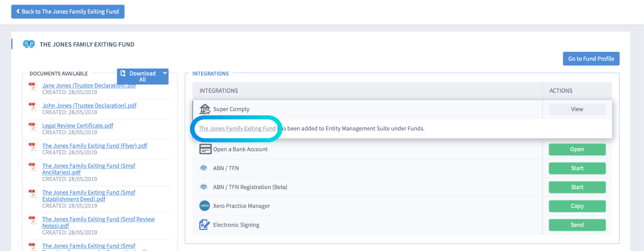Expand the Download All dropdown arrow
This screenshot has width=644, height=251.
pyautogui.click(x=165, y=73)
